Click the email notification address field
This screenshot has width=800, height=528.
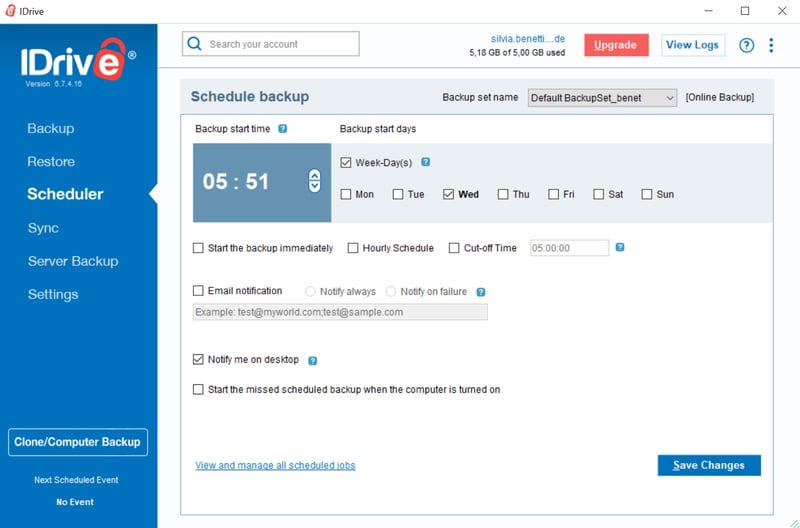pyautogui.click(x=340, y=312)
